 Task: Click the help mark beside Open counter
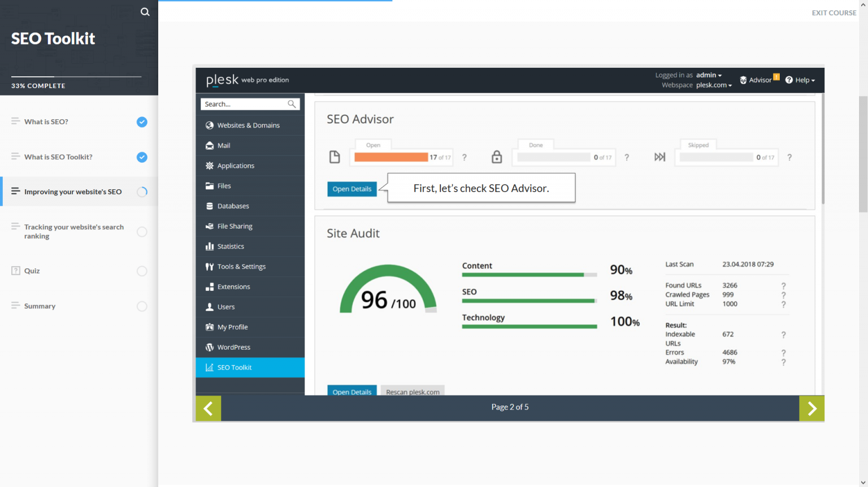465,158
